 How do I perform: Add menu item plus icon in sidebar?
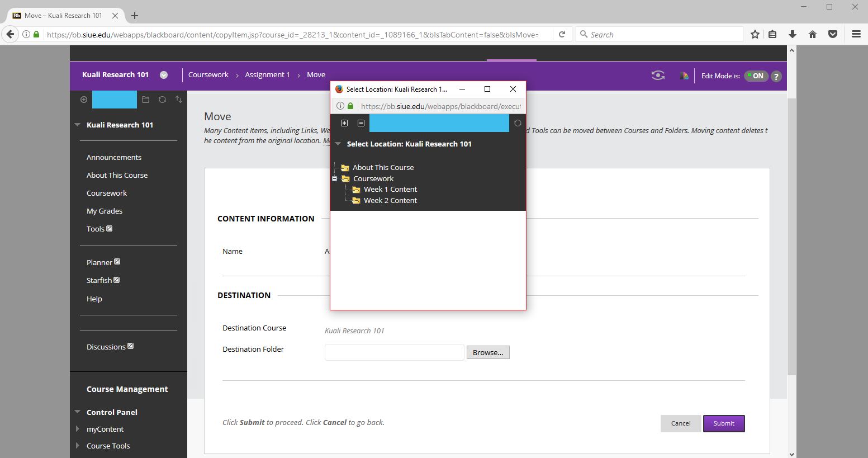point(84,100)
